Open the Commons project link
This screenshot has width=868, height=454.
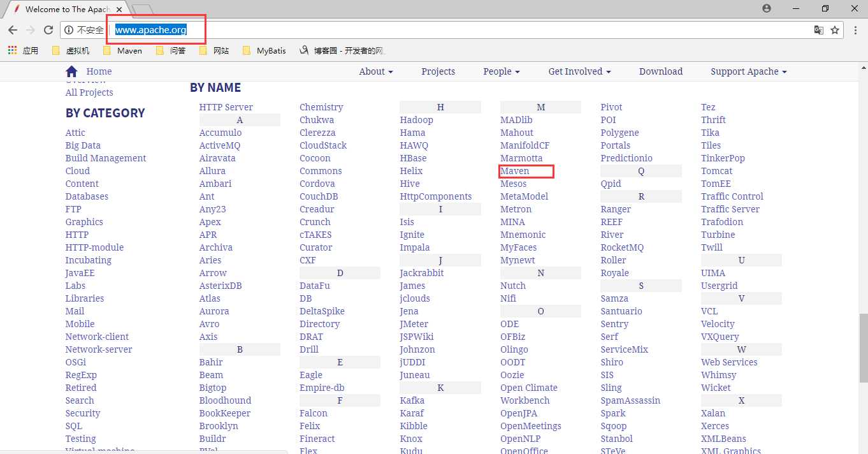click(x=321, y=171)
